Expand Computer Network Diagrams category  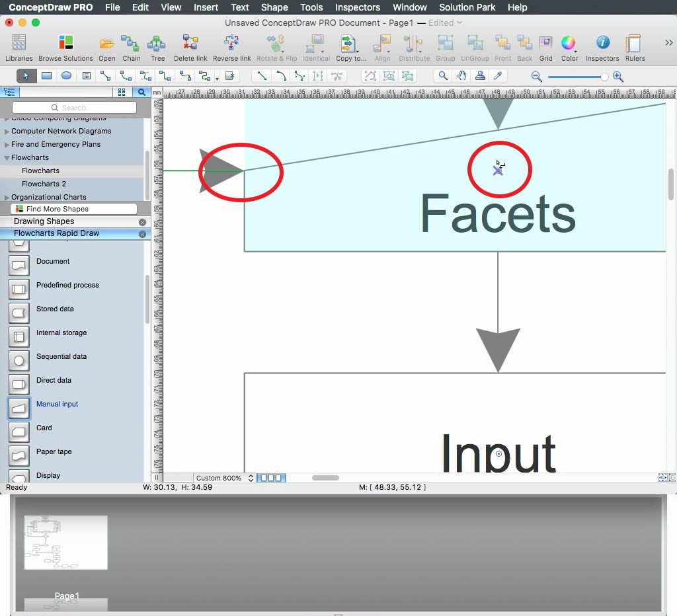tap(7, 132)
